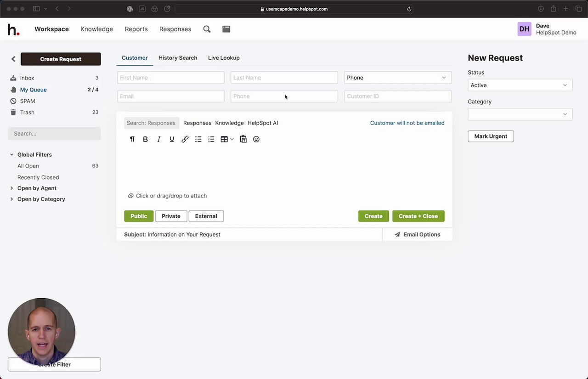Click the green Create button
The width and height of the screenshot is (588, 379).
(x=373, y=216)
